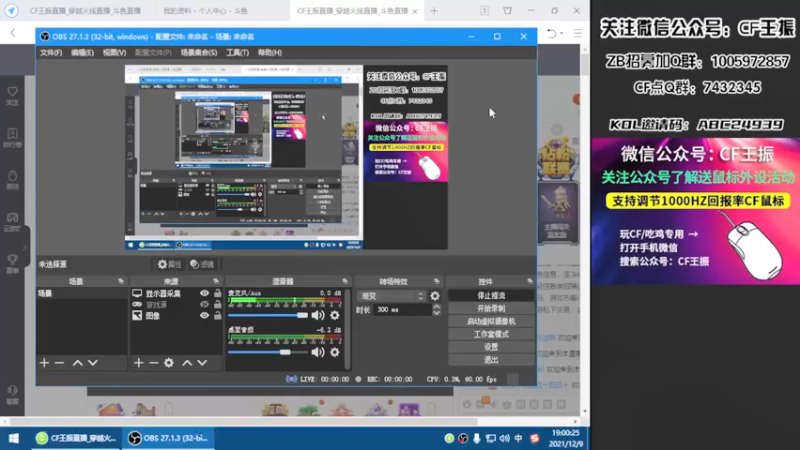800x450 pixels.
Task: Switch to 我的资料 - 个人中心 browser tab
Action: 206,11
